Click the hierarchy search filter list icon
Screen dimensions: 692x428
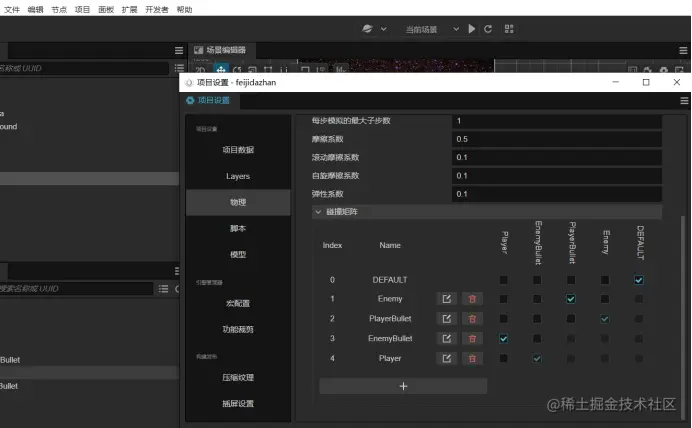point(179,68)
